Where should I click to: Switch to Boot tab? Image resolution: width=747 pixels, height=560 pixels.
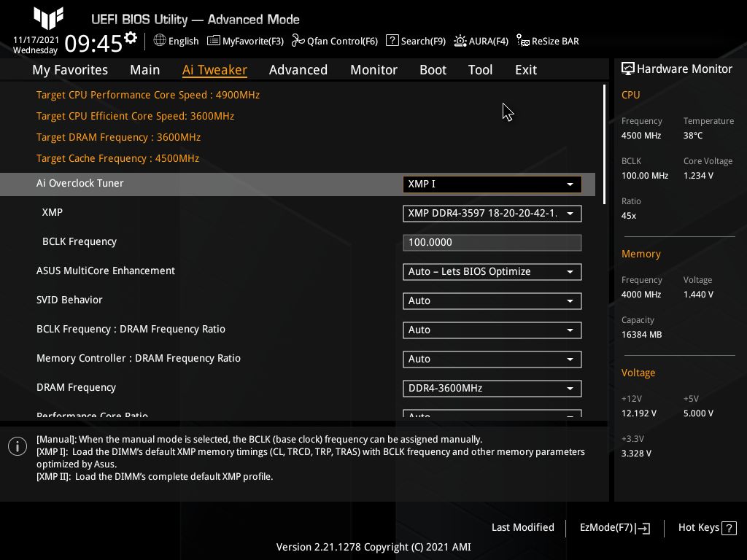click(x=433, y=70)
